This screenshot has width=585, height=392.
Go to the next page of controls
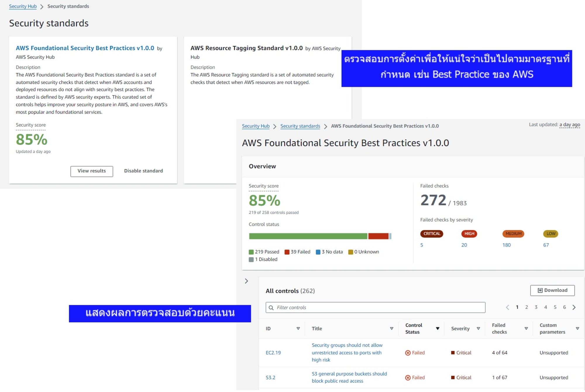point(574,307)
